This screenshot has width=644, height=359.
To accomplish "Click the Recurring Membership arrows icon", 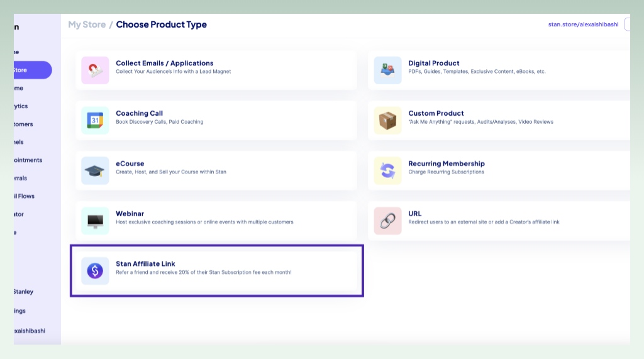I will point(387,170).
